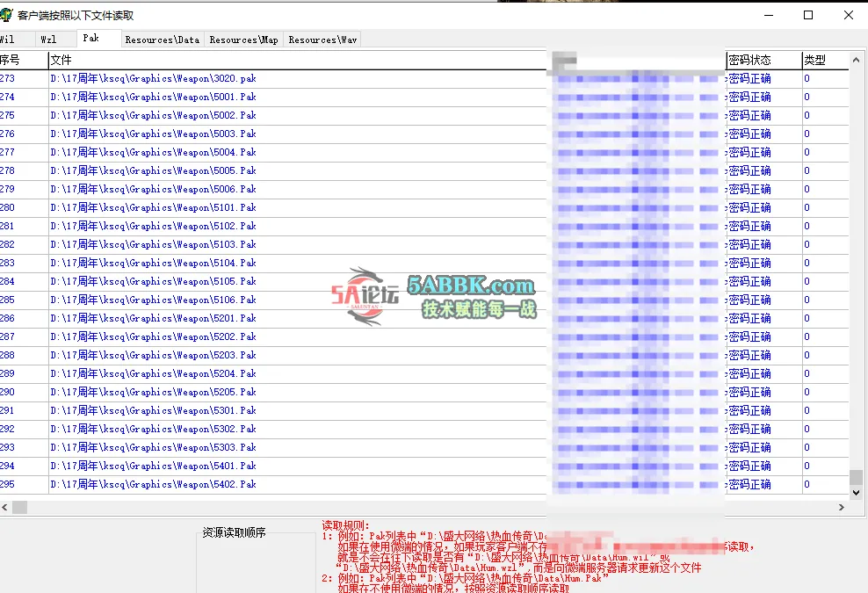868x593 pixels.
Task: Click 密码正确 status in row 289
Action: [749, 373]
